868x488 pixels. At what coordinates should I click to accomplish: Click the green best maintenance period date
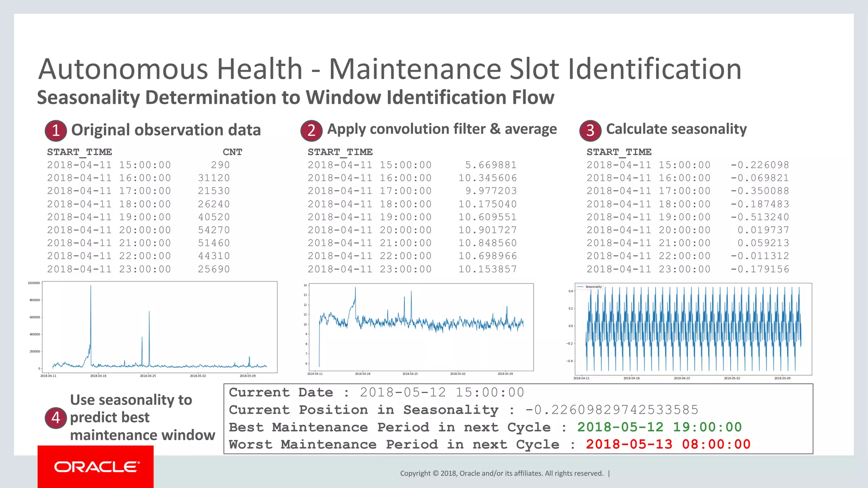pos(659,427)
